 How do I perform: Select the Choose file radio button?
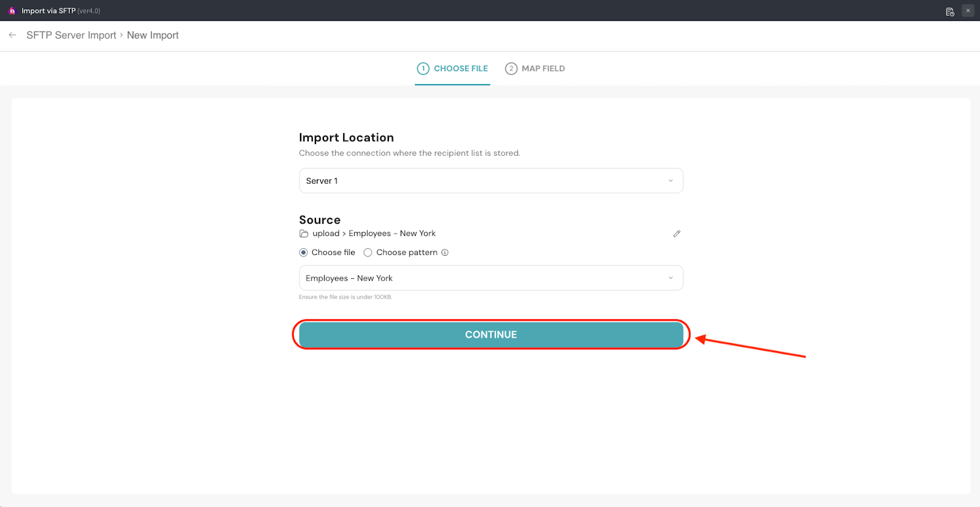[x=303, y=253]
